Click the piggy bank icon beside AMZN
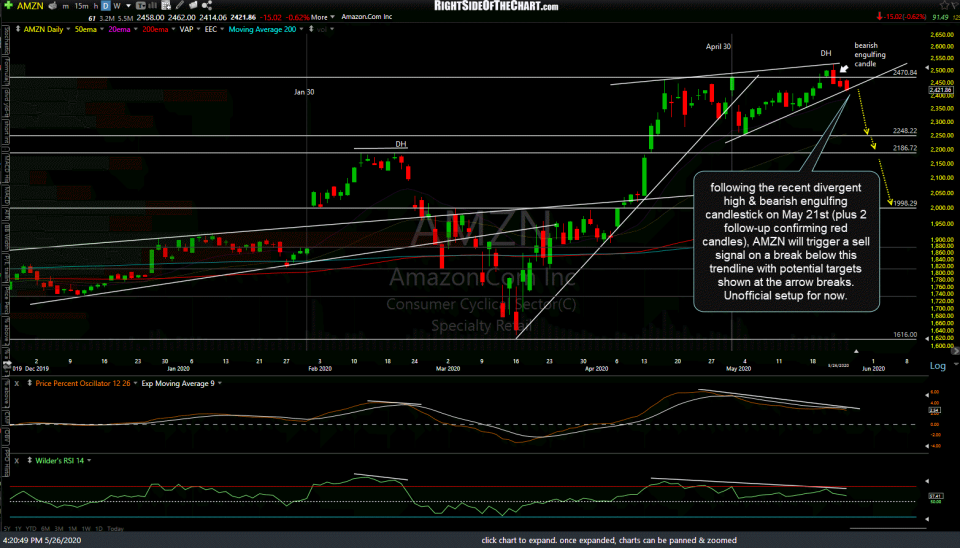This screenshot has width=960, height=548. [53, 6]
